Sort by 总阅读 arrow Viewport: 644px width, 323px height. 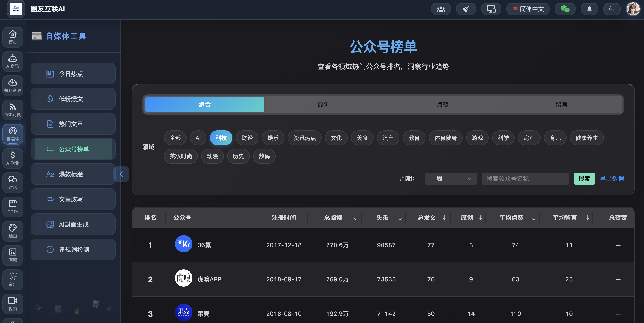pos(356,218)
